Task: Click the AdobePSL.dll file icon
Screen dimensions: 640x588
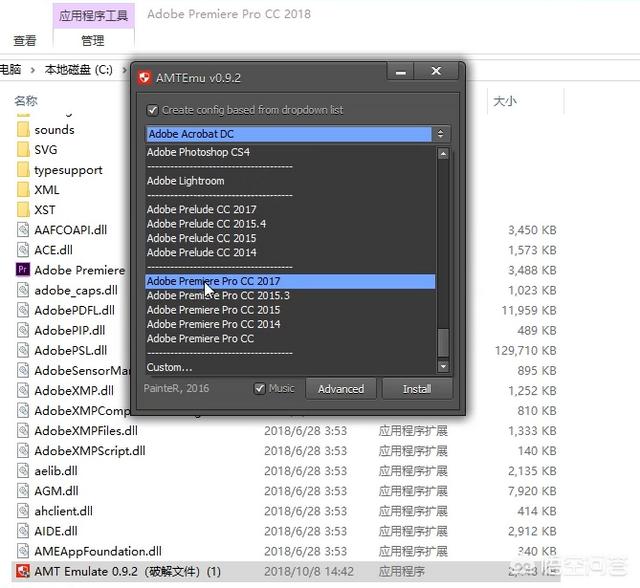Action: (23, 350)
